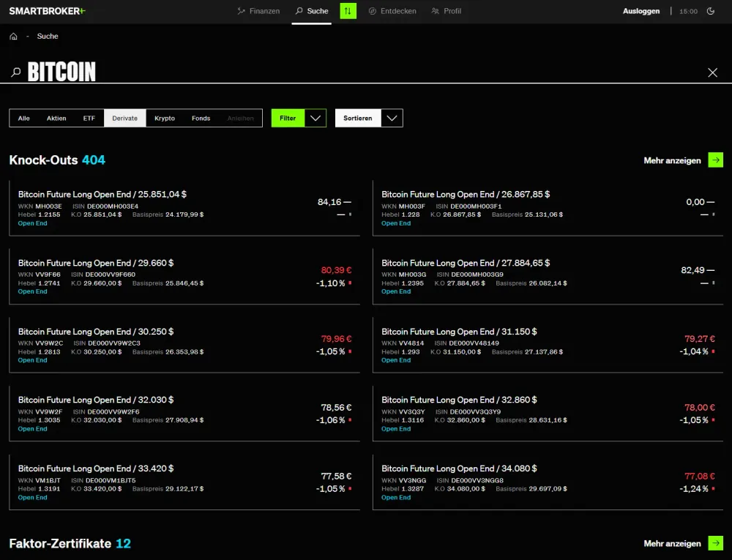This screenshot has width=732, height=560.
Task: Click Mehr anzeigen for Knock-Outs
Action: [x=672, y=160]
